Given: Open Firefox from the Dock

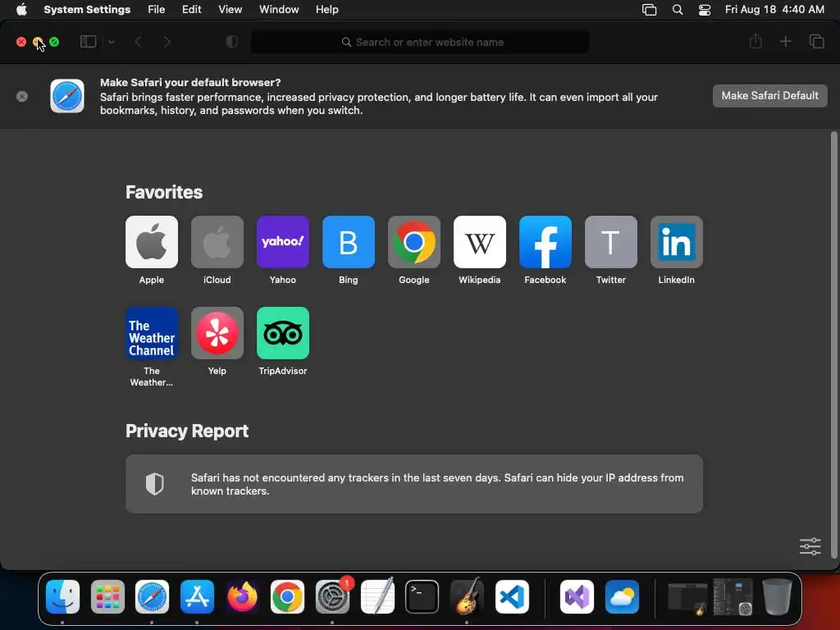Looking at the screenshot, I should [x=242, y=596].
